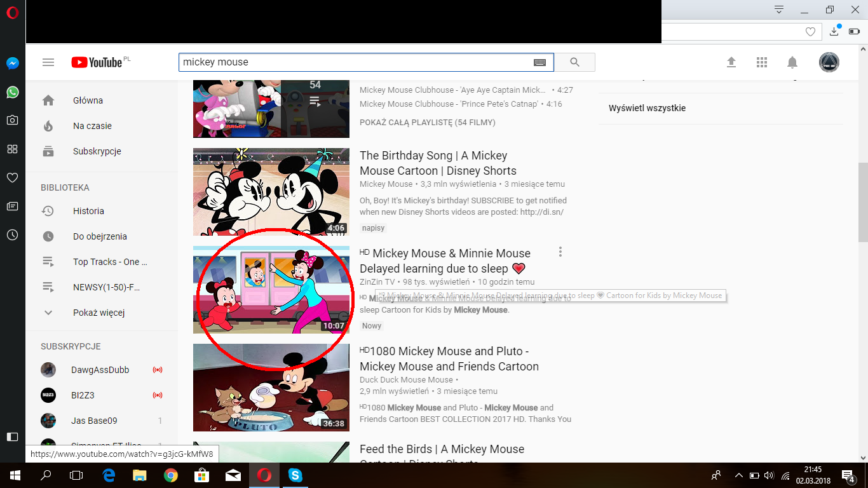Click the page vertical scrollbar
Image resolution: width=868 pixels, height=488 pixels.
coord(862,202)
